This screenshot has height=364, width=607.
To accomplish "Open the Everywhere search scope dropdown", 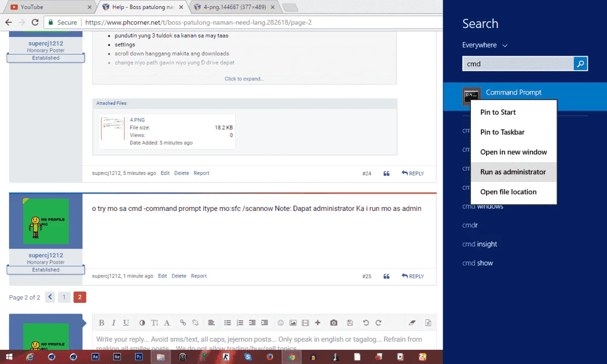I will (x=485, y=45).
